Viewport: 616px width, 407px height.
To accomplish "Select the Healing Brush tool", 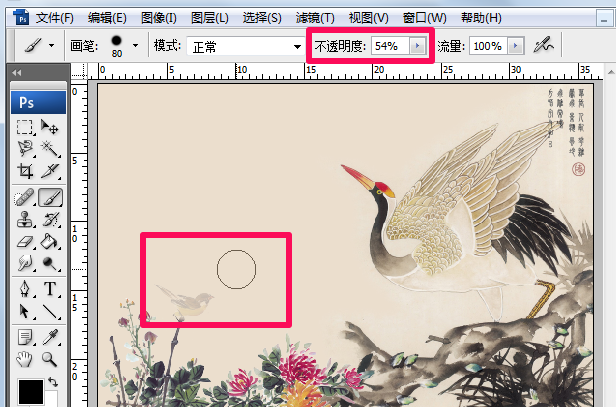I will coord(25,198).
